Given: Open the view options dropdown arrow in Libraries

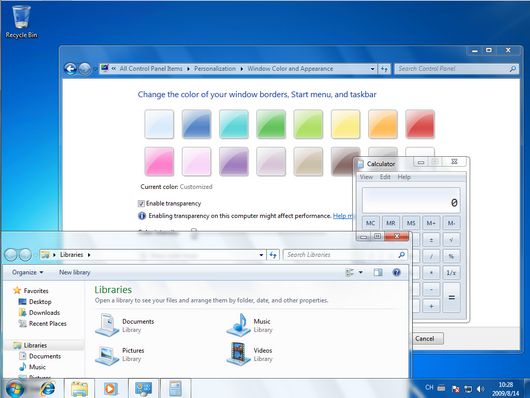Looking at the screenshot, I should click(x=361, y=272).
